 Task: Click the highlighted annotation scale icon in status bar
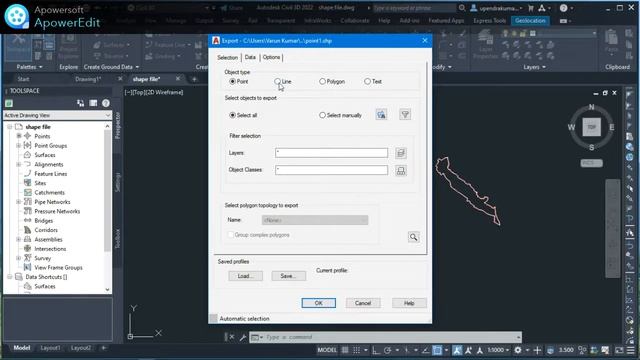pos(457,350)
